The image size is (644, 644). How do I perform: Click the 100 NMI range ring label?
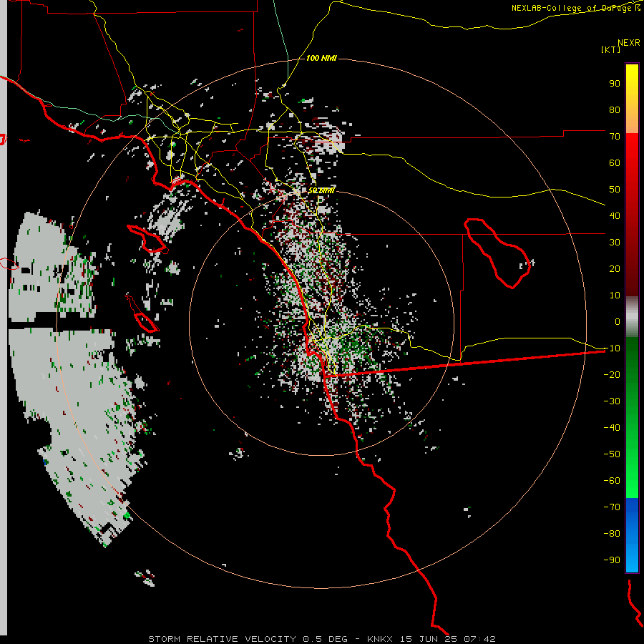(x=321, y=59)
